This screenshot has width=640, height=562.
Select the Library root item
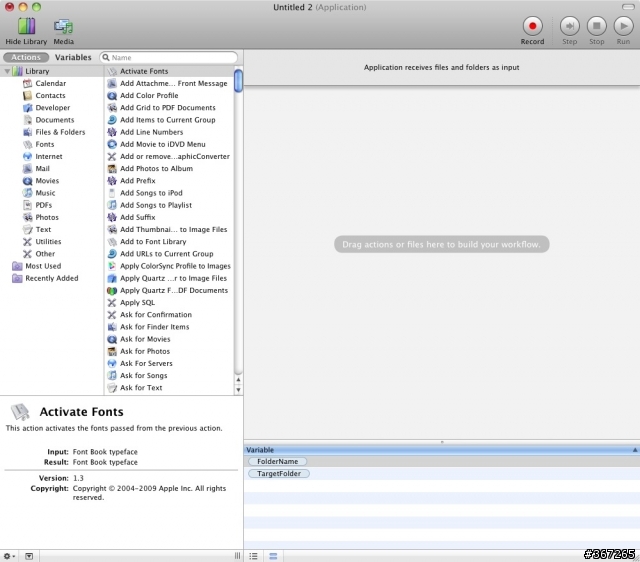(x=52, y=71)
